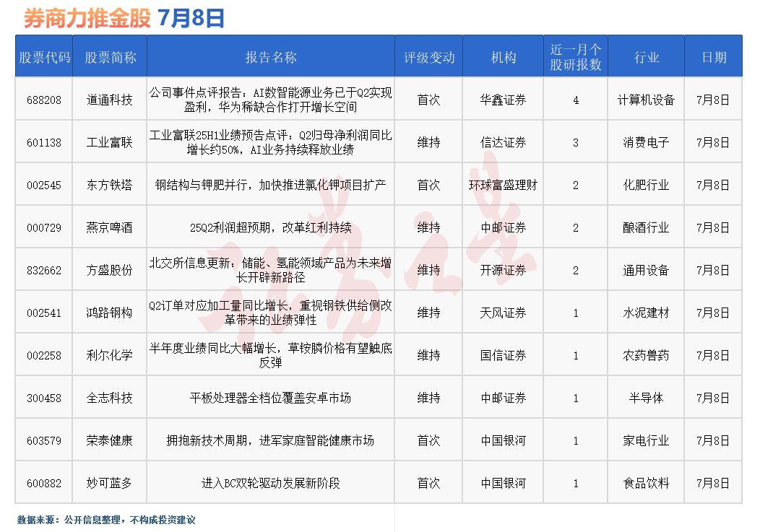
Task: Click the stock name 鸿路钢构
Action: coord(110,313)
